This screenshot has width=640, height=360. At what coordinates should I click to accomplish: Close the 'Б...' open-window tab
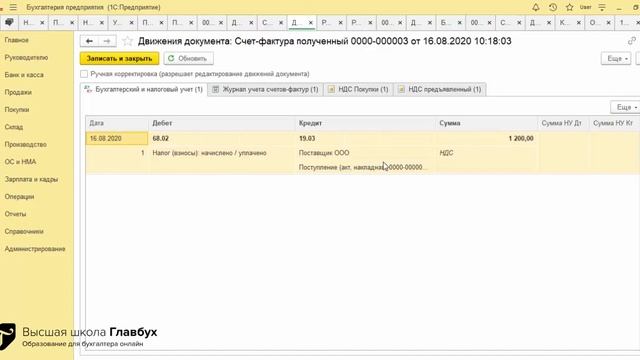click(460, 23)
